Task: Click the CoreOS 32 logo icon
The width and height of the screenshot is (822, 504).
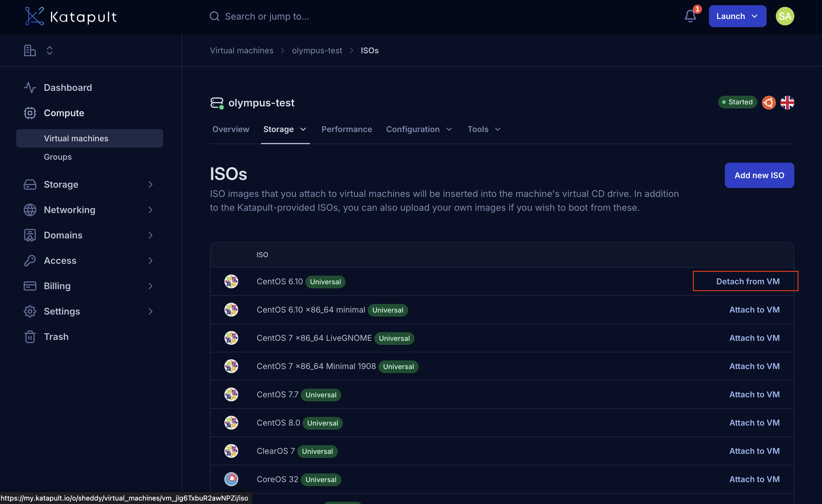Action: coord(231,479)
